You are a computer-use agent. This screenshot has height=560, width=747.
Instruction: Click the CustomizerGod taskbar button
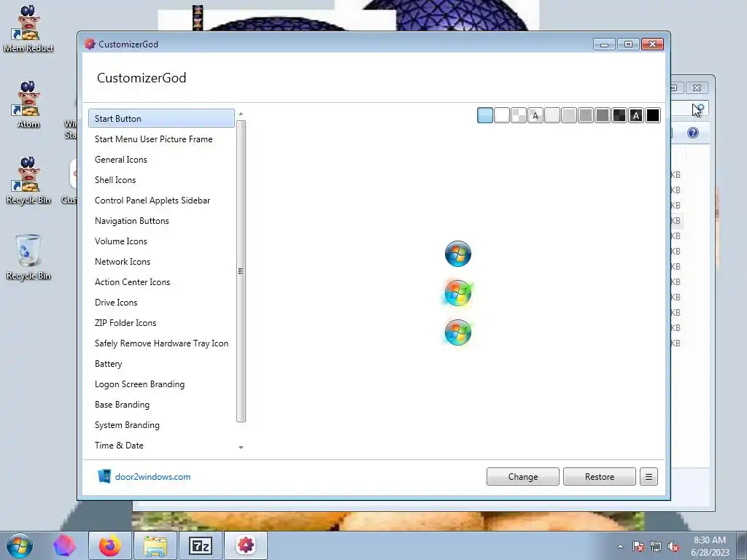tap(246, 545)
